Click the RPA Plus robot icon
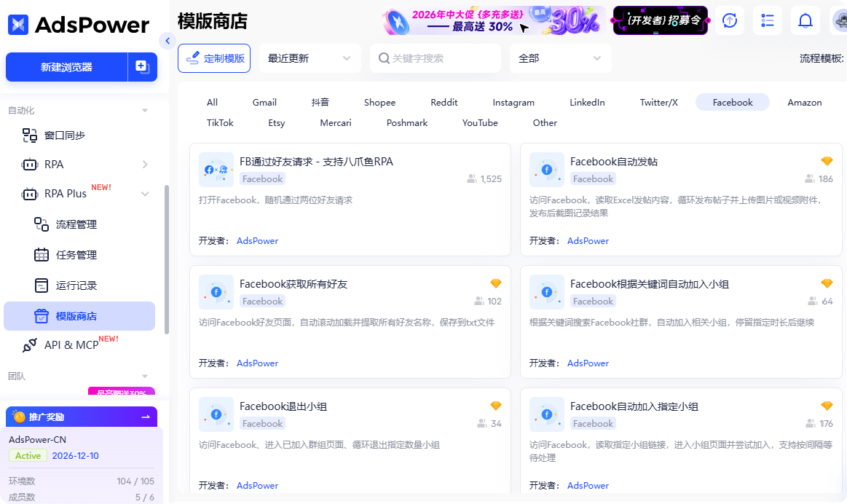847x504 pixels. point(29,194)
